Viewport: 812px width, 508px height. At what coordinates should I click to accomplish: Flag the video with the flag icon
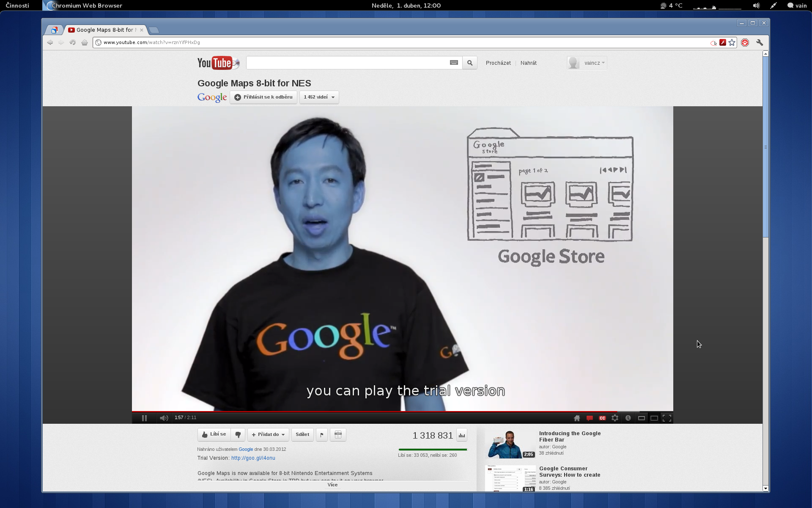pos(322,434)
